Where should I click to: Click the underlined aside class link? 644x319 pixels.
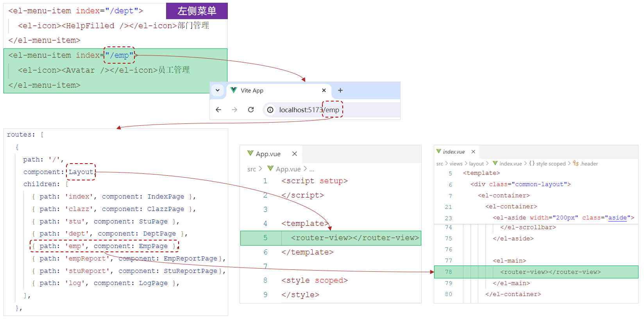[617, 217]
